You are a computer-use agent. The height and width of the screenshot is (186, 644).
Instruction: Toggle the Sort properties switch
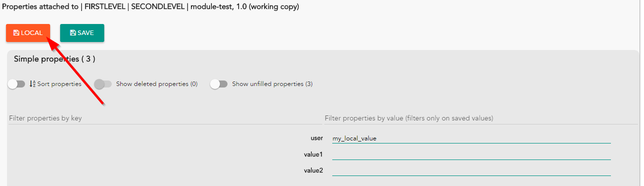[x=16, y=84]
